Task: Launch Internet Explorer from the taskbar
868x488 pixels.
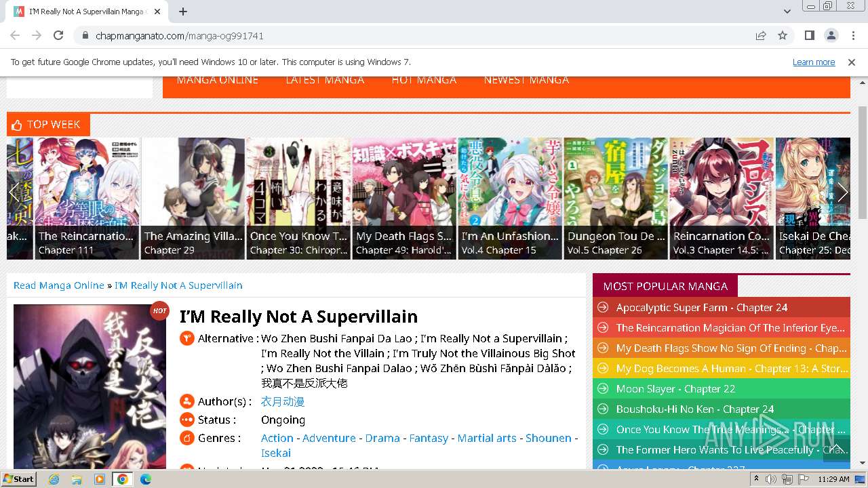Action: [54, 479]
